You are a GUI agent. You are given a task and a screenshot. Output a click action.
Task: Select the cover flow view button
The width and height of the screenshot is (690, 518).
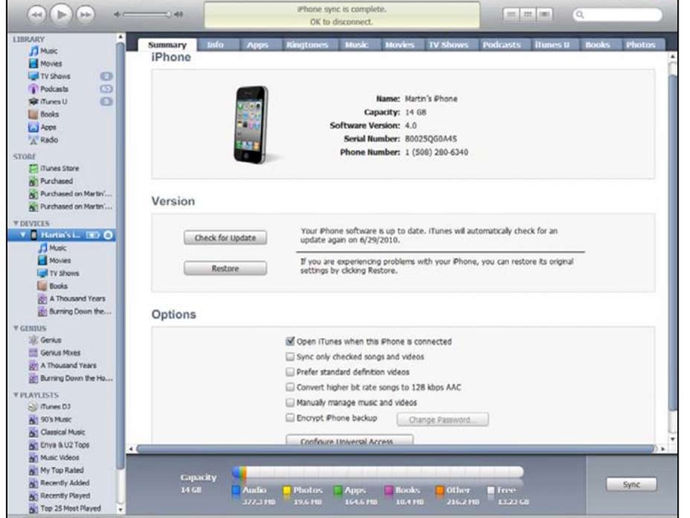(x=545, y=15)
